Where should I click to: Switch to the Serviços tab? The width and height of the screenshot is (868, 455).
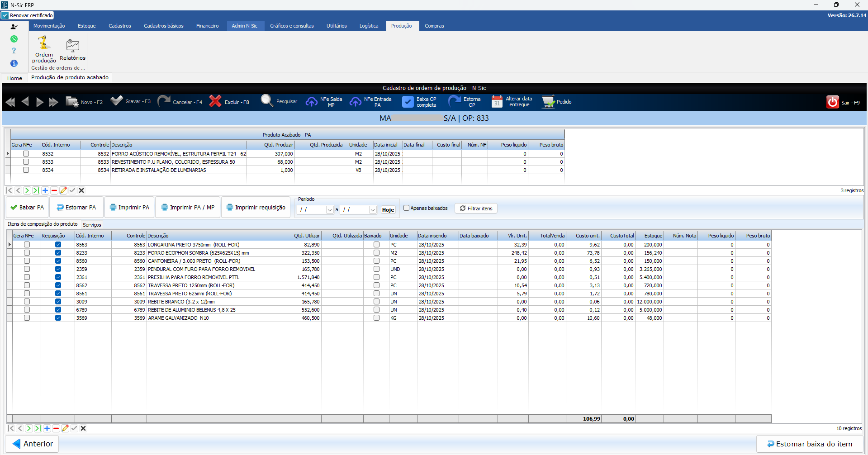[x=92, y=225]
